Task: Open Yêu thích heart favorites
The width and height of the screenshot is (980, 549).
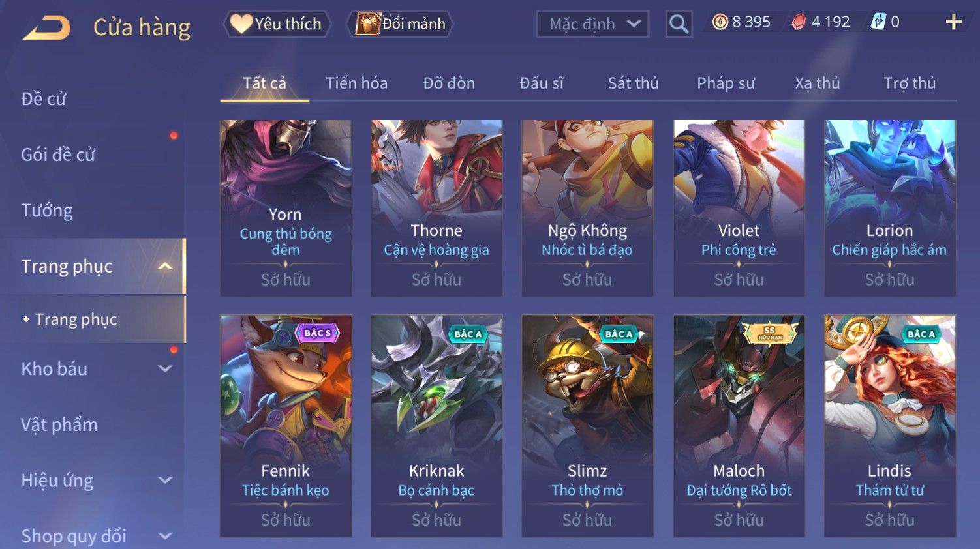Action: (277, 24)
